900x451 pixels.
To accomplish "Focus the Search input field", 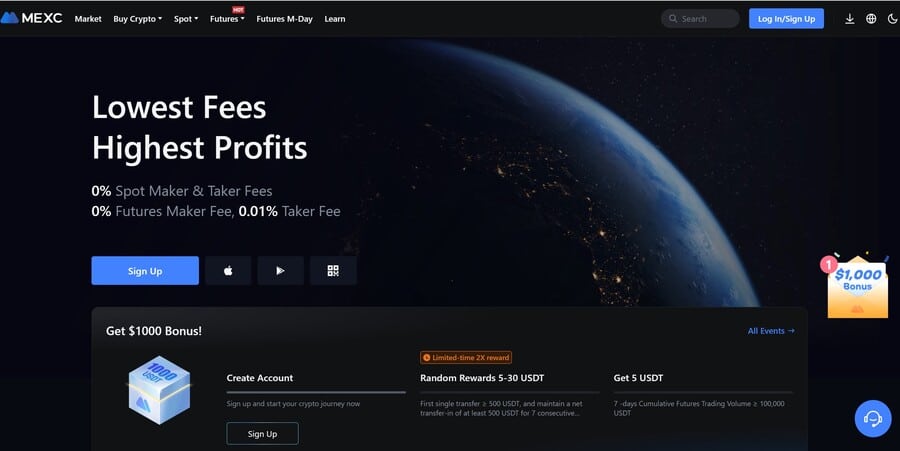I will pyautogui.click(x=700, y=19).
